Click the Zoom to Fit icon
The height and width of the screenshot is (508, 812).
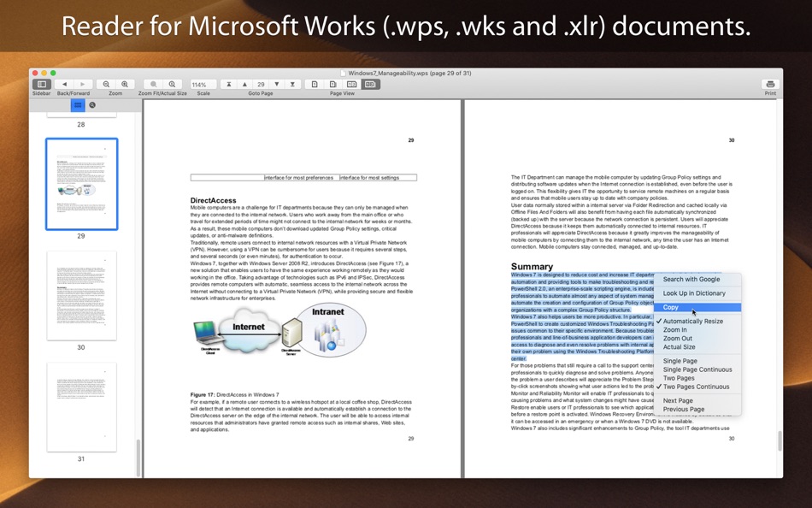point(153,84)
